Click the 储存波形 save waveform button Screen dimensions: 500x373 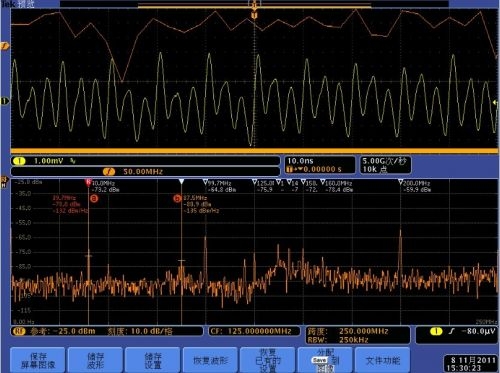[x=95, y=360]
